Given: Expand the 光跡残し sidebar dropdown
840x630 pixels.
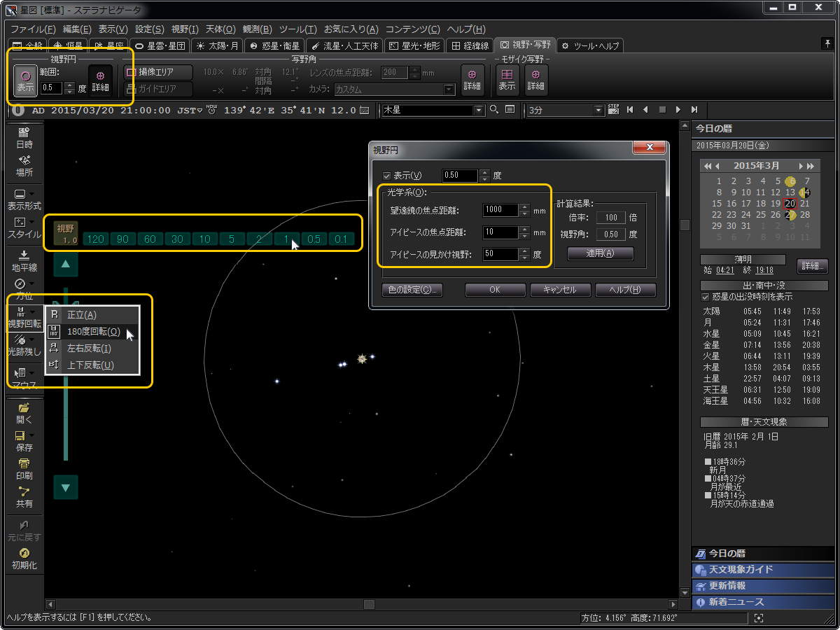Looking at the screenshot, I should pos(33,339).
